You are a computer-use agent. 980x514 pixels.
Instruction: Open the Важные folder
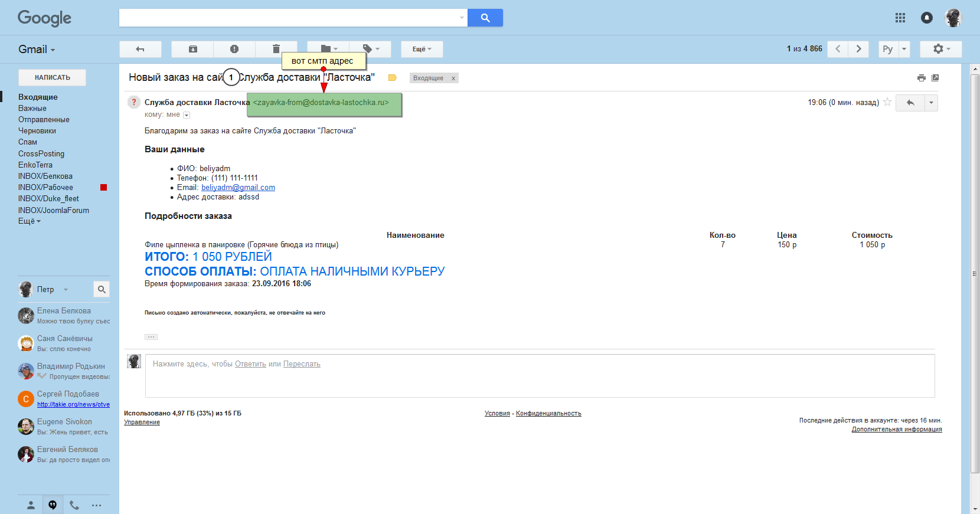[x=32, y=108]
